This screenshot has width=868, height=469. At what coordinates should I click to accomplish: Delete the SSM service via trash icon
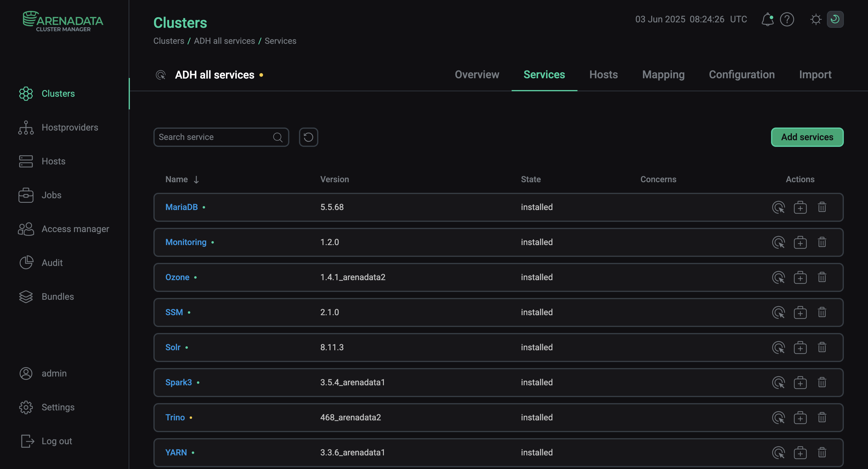(822, 312)
